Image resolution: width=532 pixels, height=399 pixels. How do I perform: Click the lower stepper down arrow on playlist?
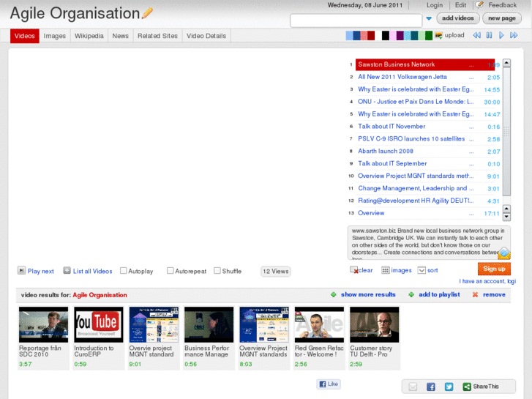coord(506,217)
